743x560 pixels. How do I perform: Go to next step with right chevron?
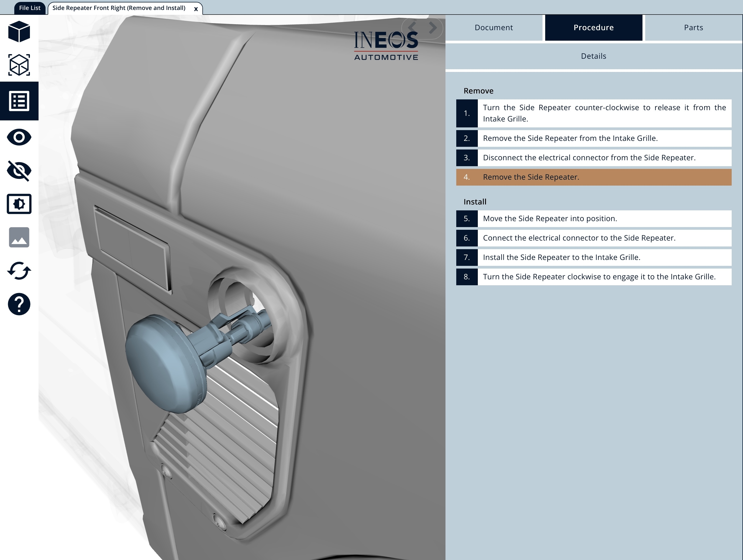tap(433, 27)
